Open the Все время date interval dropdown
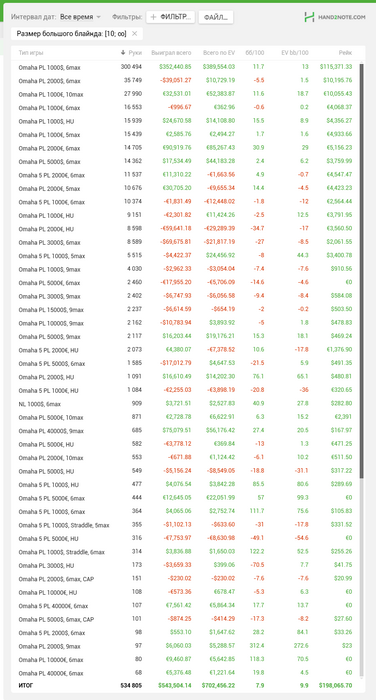Image resolution: width=376 pixels, height=700 pixels. (x=80, y=17)
